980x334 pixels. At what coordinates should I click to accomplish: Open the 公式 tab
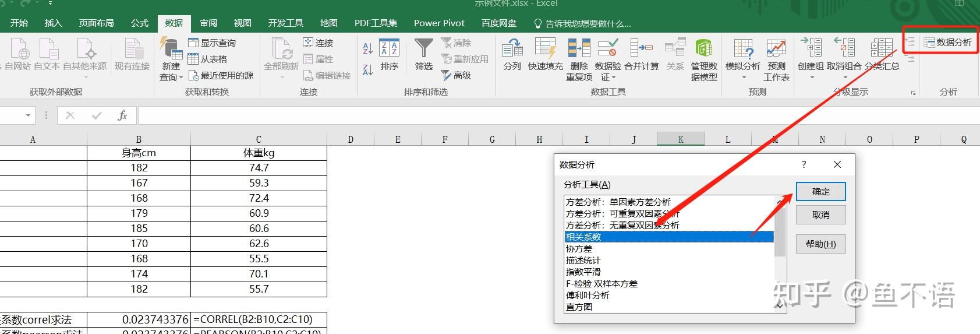click(140, 23)
